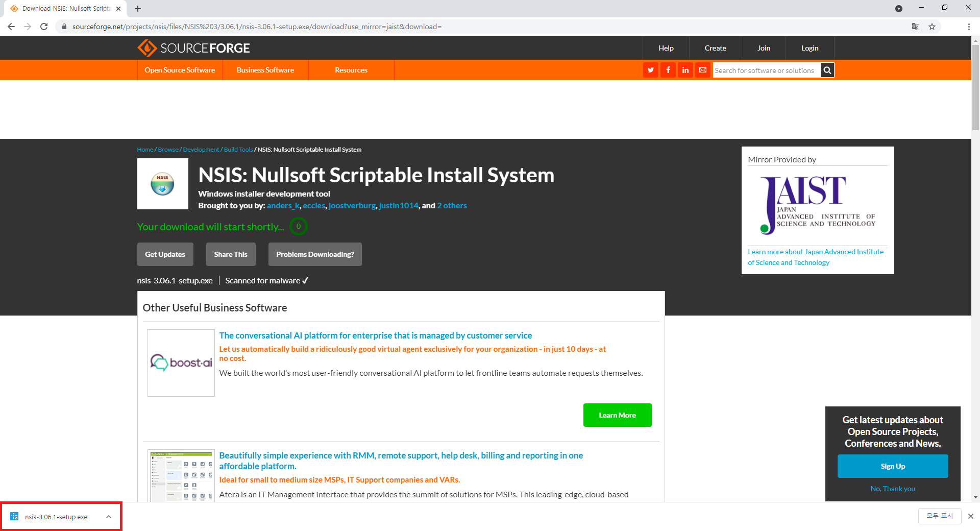Open the Help menu
Screen dimensions: 980x531
(666, 48)
